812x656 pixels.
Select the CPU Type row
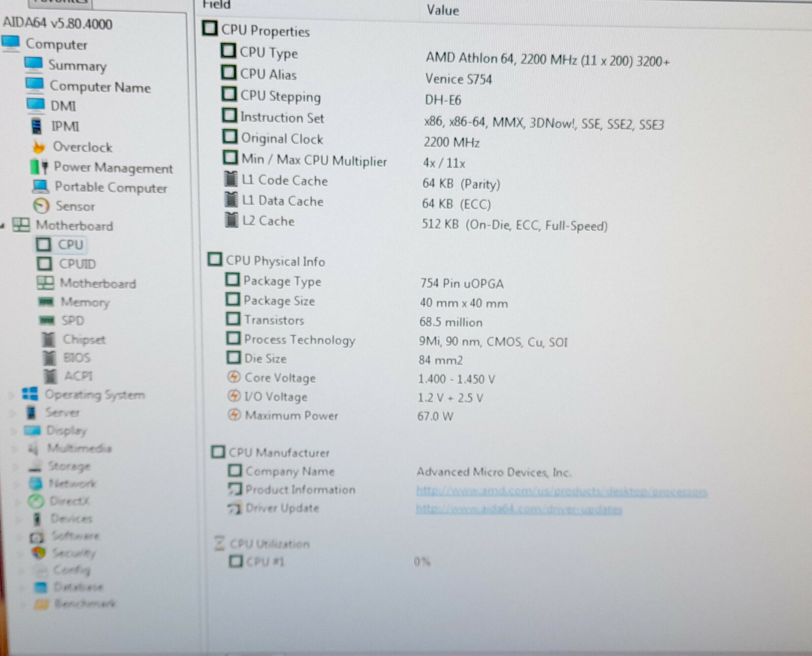click(x=445, y=56)
